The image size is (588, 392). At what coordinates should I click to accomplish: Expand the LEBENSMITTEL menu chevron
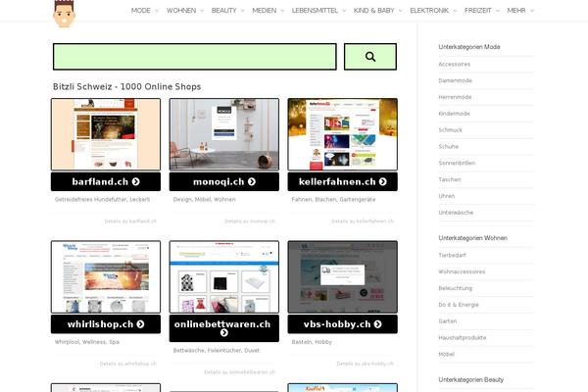click(344, 11)
